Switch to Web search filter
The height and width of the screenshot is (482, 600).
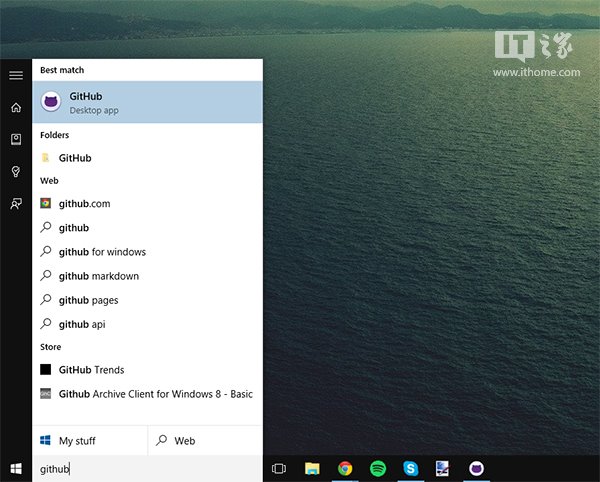click(205, 441)
